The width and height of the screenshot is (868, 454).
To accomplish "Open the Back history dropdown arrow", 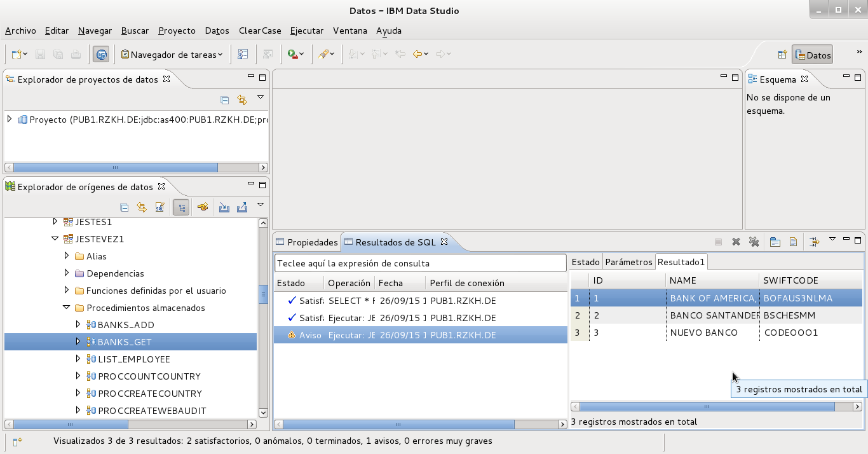I will (426, 55).
